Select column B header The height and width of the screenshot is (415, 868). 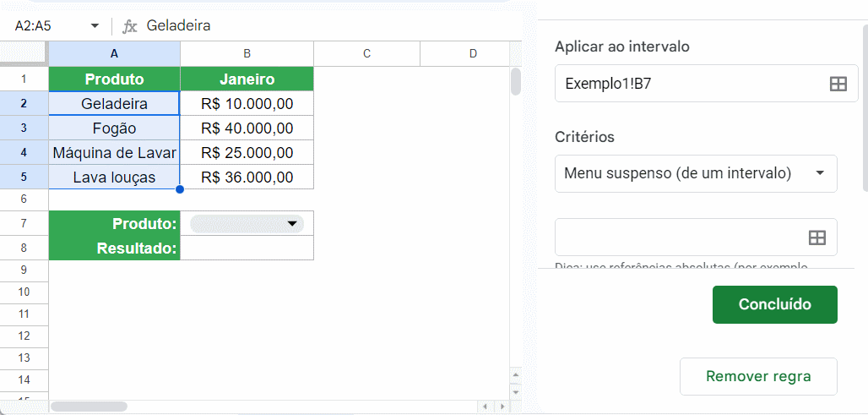point(247,53)
